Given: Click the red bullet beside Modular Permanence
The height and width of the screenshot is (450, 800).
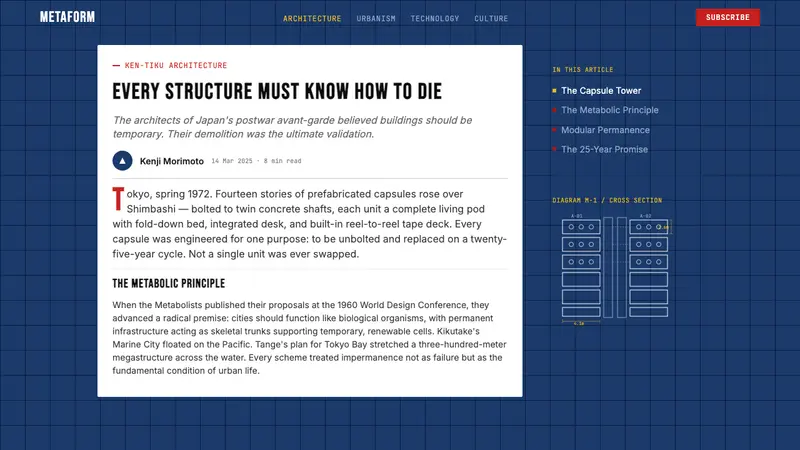Looking at the screenshot, I should coord(554,130).
